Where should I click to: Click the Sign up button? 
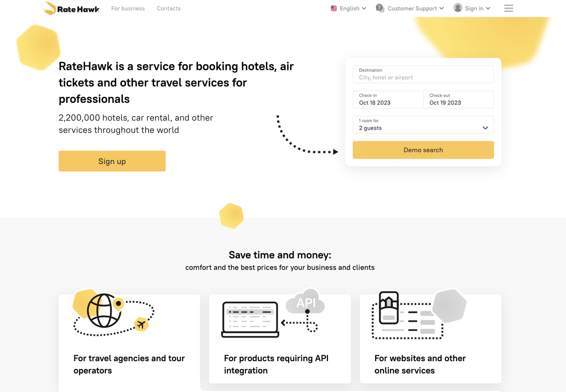click(x=112, y=161)
